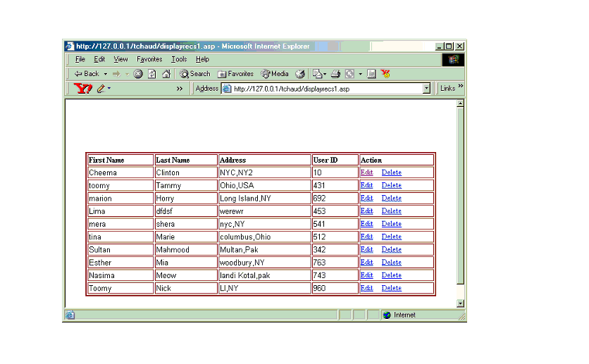Delete the Sultan Mahmood record

(392, 249)
